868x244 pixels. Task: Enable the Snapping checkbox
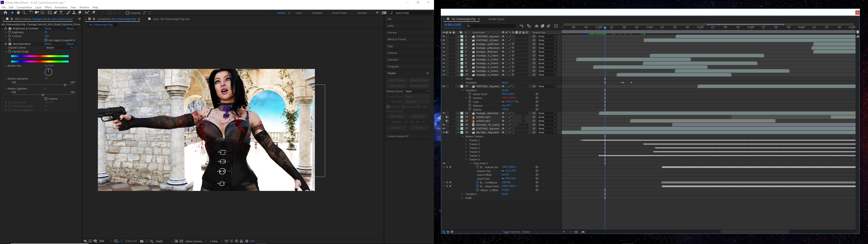128,13
